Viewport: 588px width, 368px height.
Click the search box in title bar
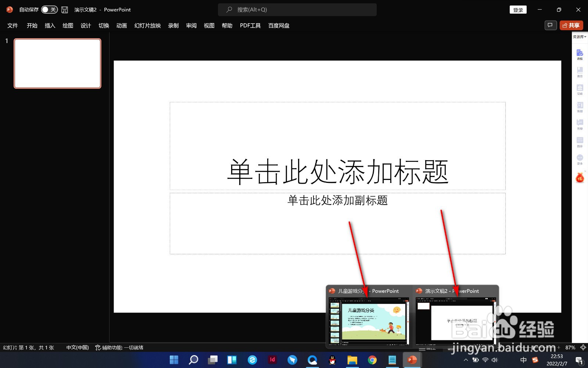point(297,10)
